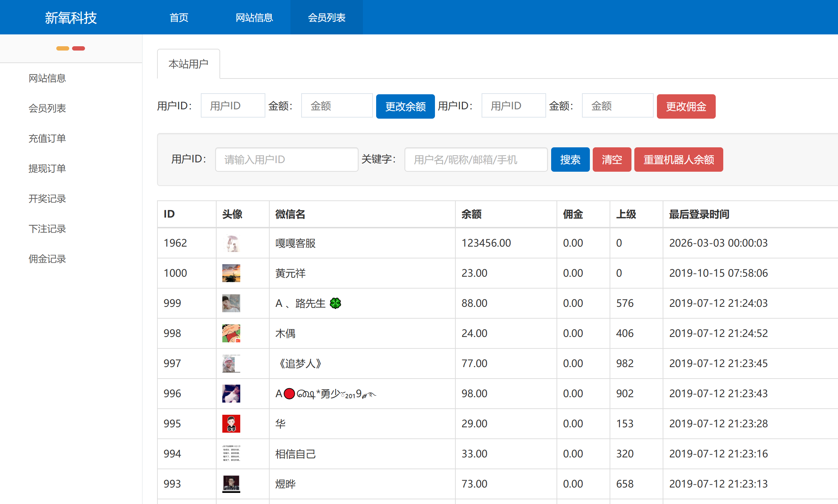This screenshot has width=838, height=504.
Task: Click the 搜索 search button
Action: (570, 160)
